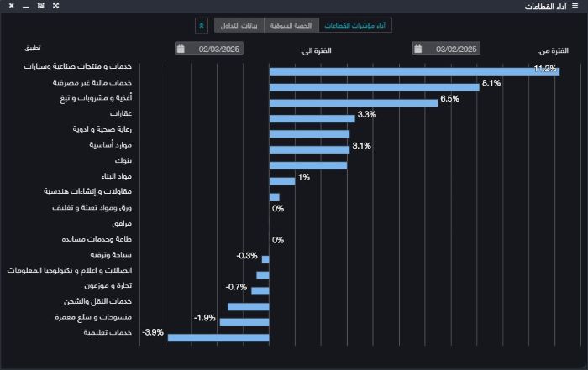
Task: Click the عقارات sector label
Action: pyautogui.click(x=122, y=113)
